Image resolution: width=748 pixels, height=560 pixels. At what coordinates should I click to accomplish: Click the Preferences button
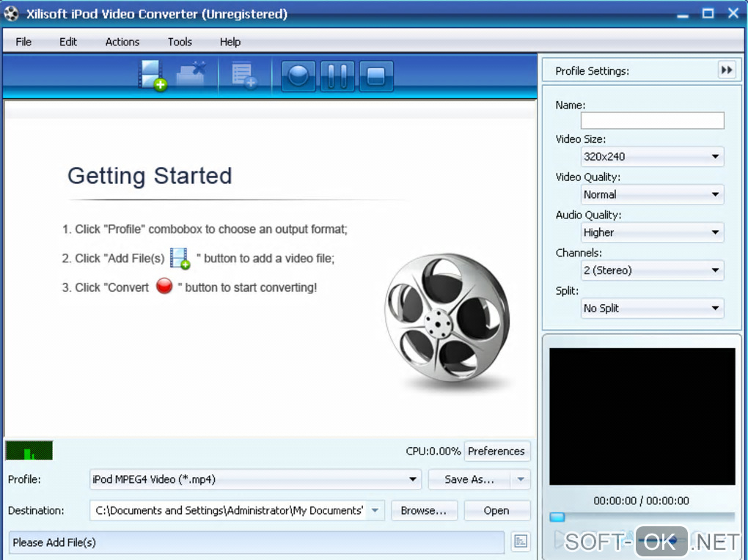[496, 451]
